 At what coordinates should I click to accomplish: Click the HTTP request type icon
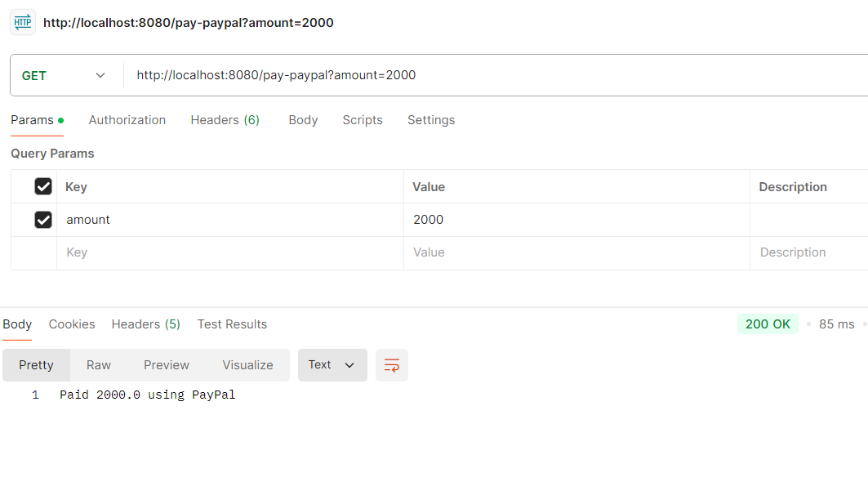pos(23,23)
